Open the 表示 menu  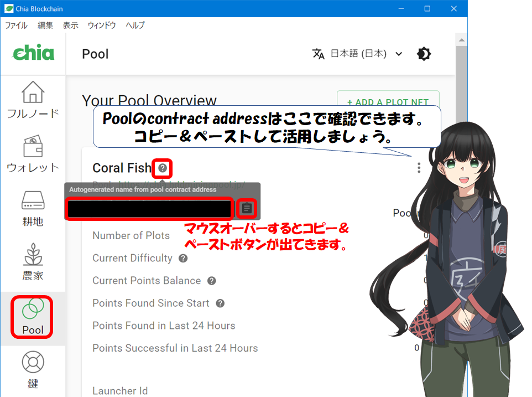tap(71, 25)
